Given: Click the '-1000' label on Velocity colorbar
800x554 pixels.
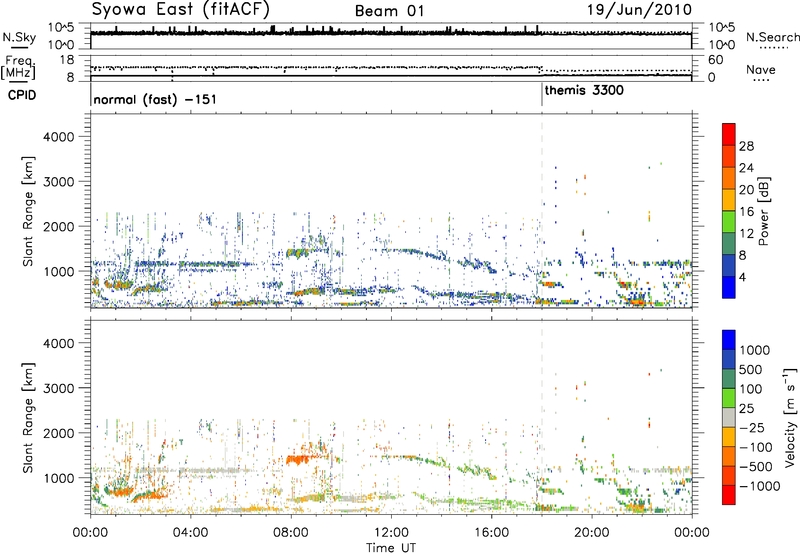Looking at the screenshot, I should coord(760,486).
